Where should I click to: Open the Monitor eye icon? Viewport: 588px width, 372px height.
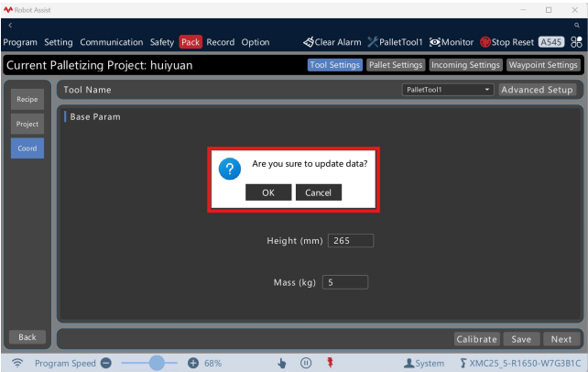(435, 42)
